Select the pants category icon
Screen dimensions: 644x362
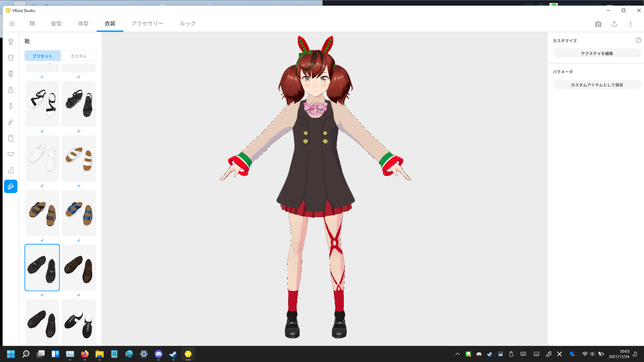[11, 74]
